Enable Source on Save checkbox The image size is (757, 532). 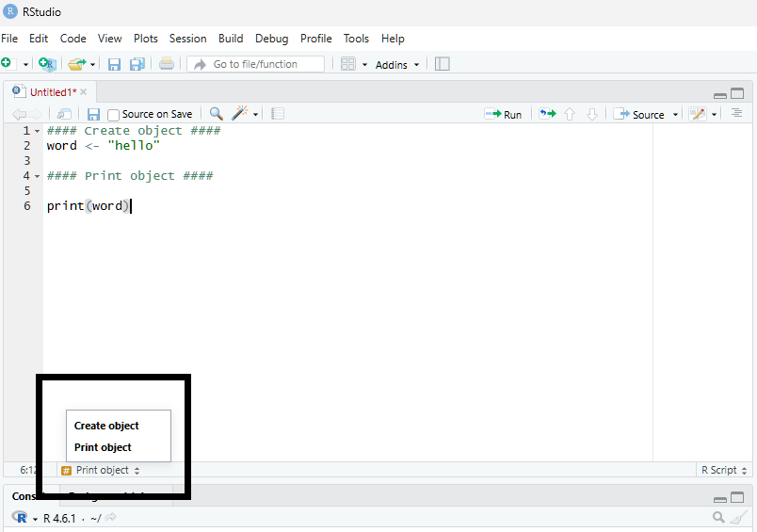coord(113,115)
